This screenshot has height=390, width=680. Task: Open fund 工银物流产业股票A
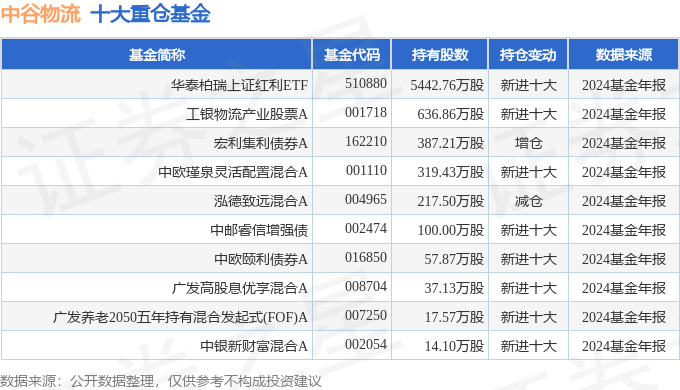[x=247, y=114]
